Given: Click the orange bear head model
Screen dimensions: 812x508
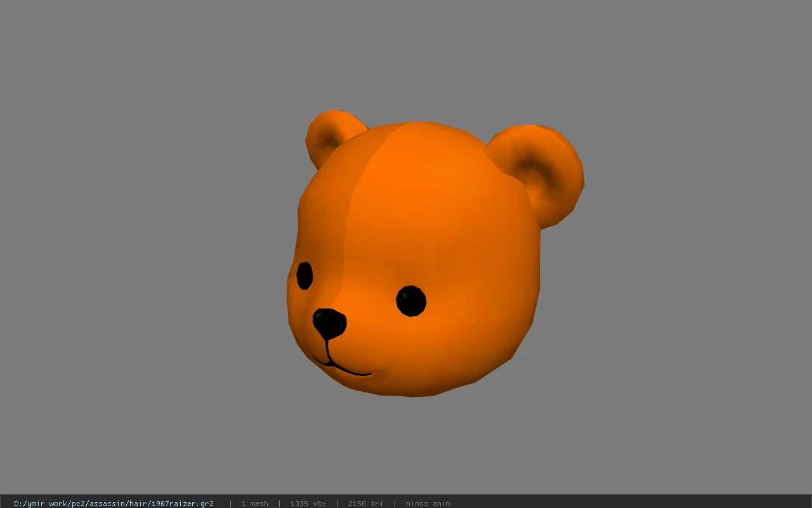Looking at the screenshot, I should pos(435,253).
